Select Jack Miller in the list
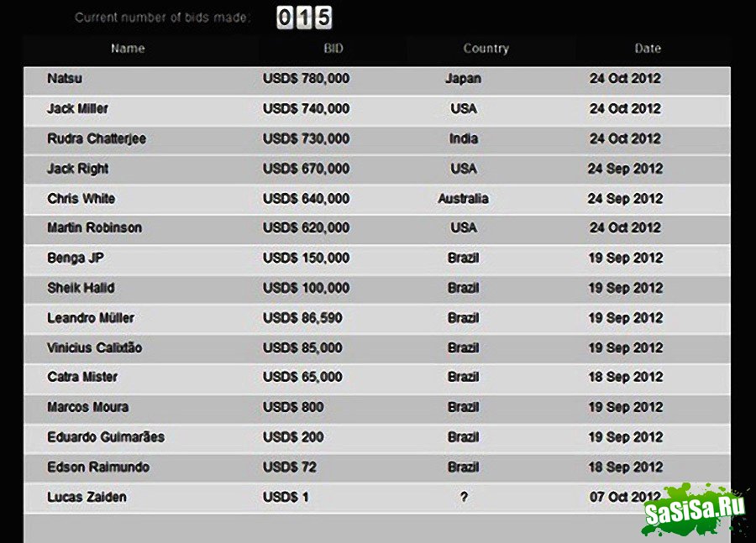This screenshot has height=543, width=756. point(77,108)
